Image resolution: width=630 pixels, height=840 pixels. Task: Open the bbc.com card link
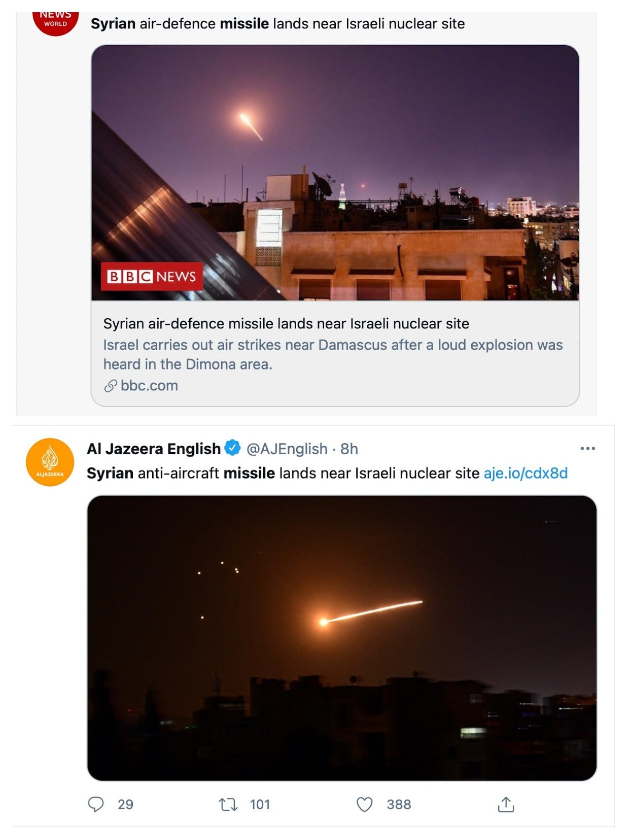(x=149, y=386)
